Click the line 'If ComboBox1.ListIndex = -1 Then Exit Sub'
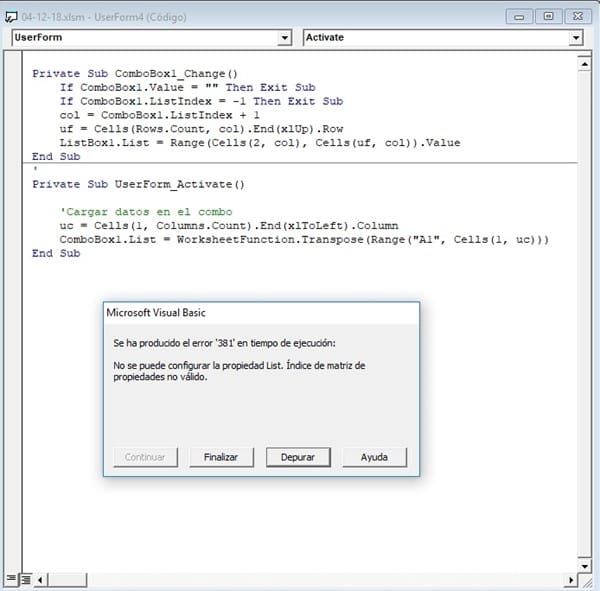This screenshot has width=600, height=591. pyautogui.click(x=201, y=101)
